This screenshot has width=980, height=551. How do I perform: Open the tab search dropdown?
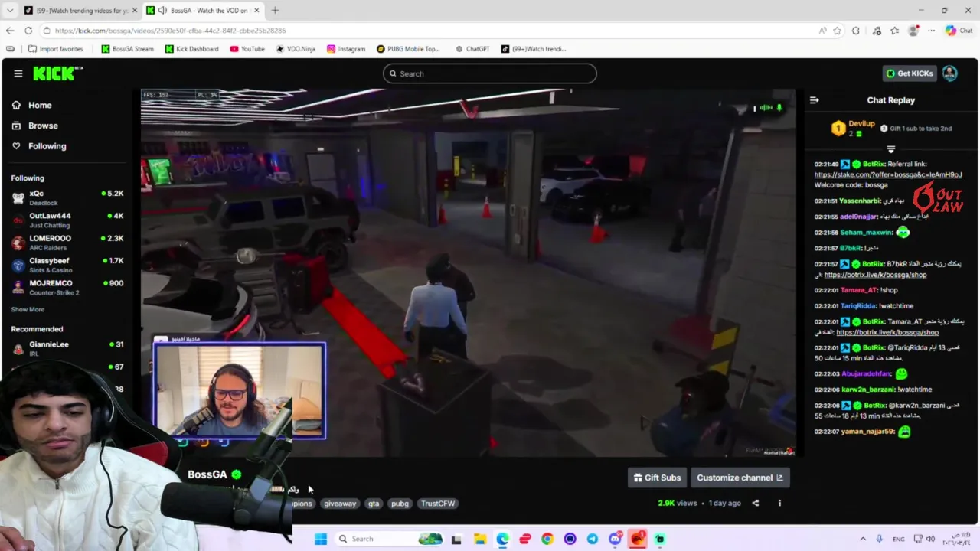[x=9, y=10]
